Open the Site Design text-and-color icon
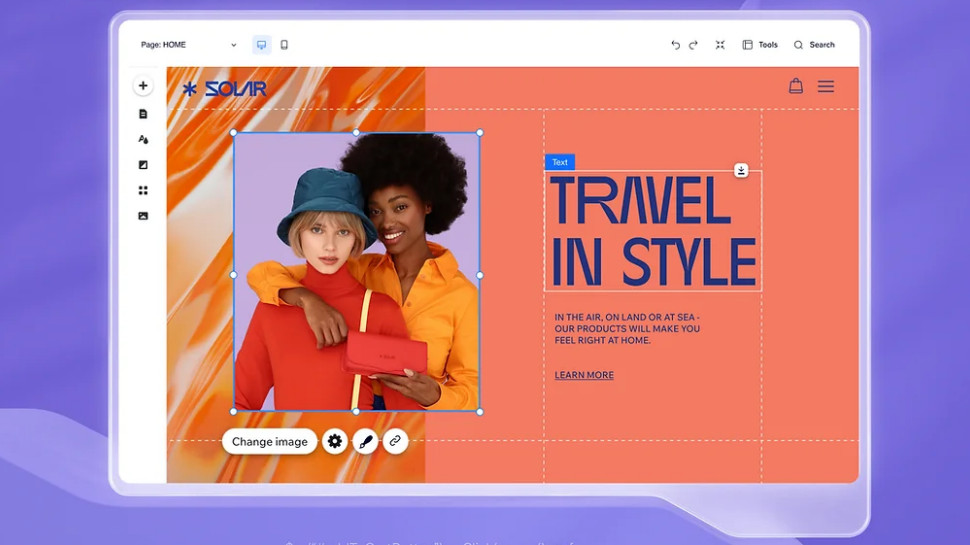 point(143,140)
